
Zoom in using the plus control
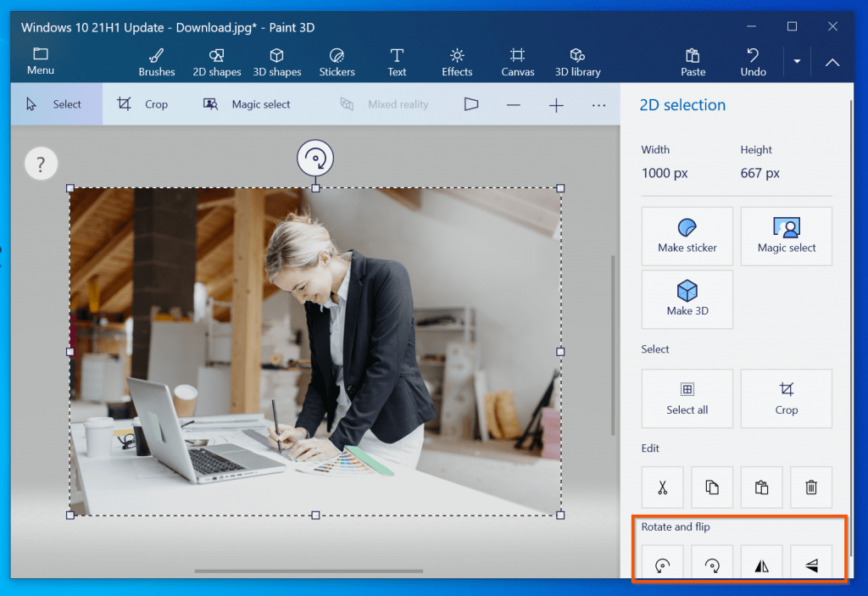[x=555, y=104]
